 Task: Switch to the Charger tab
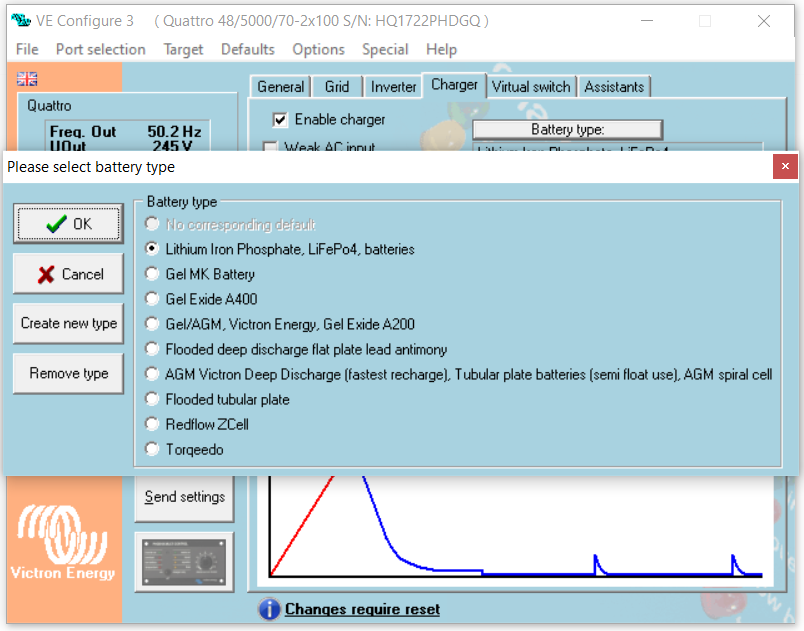click(x=454, y=85)
